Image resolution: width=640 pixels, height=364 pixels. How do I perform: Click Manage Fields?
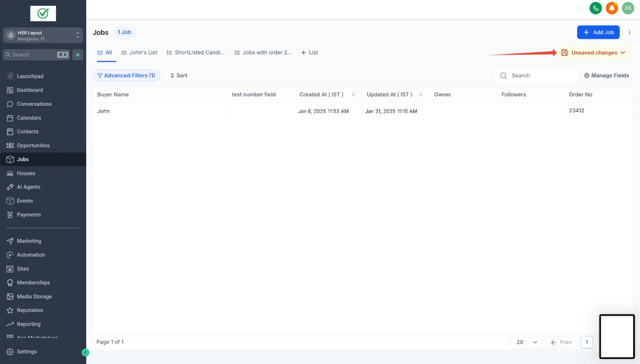click(607, 76)
